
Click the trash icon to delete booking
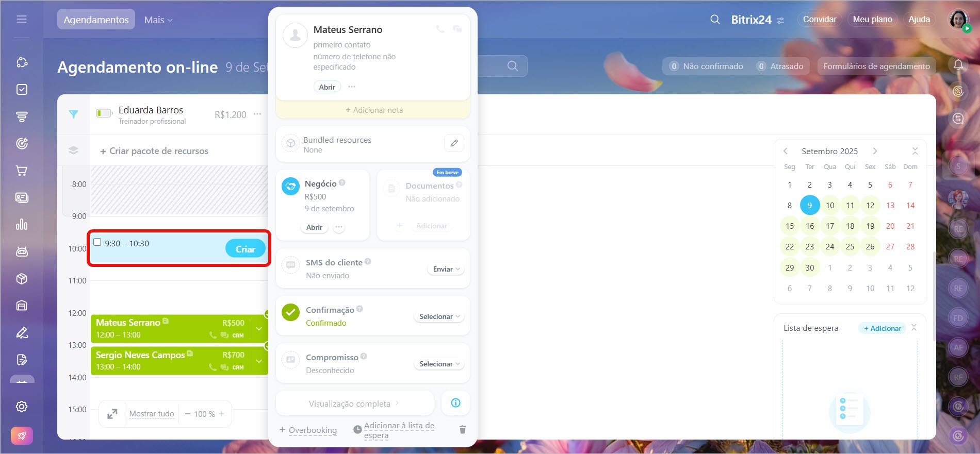pos(462,429)
